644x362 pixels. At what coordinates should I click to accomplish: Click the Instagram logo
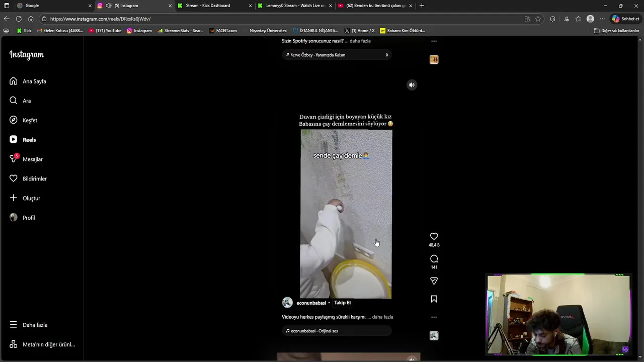[27, 55]
